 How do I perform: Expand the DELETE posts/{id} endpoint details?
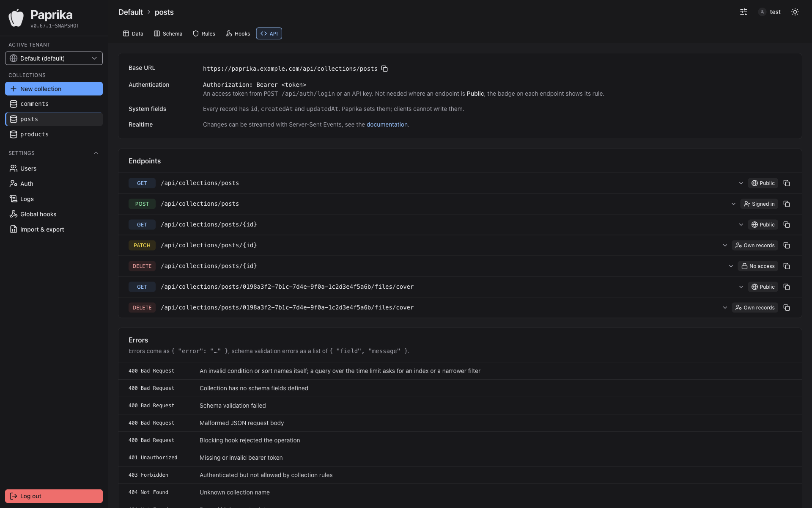731,266
